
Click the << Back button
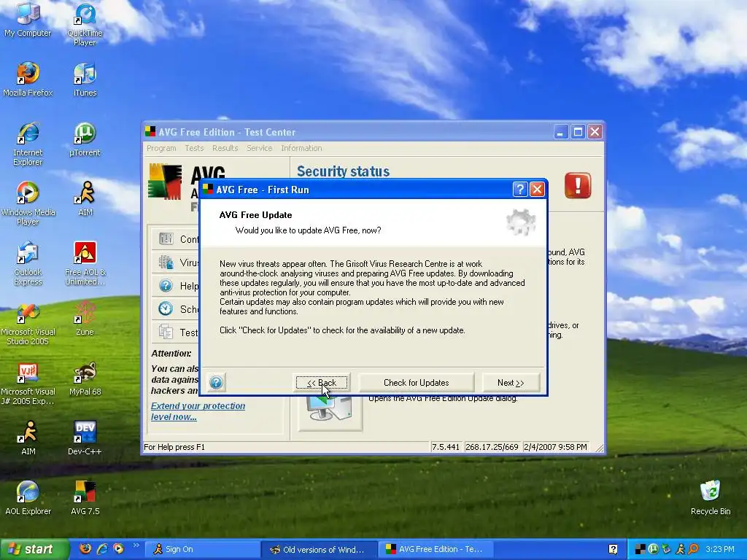coord(322,382)
